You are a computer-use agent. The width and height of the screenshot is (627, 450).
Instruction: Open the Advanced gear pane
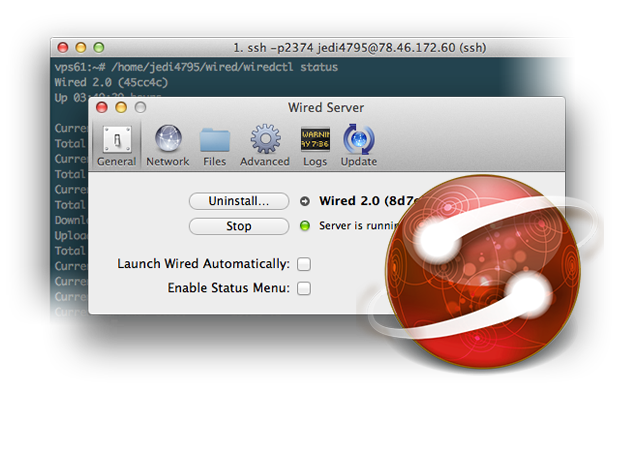[x=265, y=139]
